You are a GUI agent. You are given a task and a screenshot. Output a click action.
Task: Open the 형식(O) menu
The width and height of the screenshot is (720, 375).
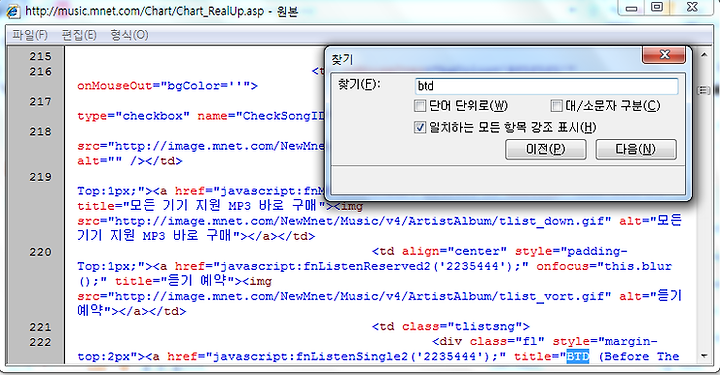point(129,35)
